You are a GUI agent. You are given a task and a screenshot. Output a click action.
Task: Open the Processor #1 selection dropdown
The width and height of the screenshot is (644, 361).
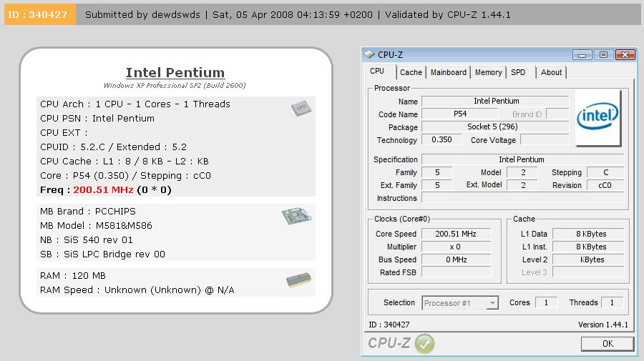492,303
